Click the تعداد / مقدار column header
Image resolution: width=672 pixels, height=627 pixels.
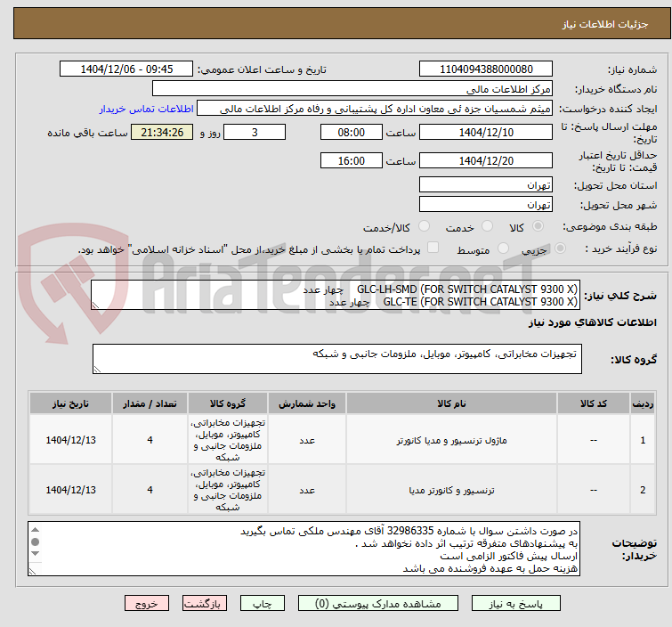(x=150, y=403)
